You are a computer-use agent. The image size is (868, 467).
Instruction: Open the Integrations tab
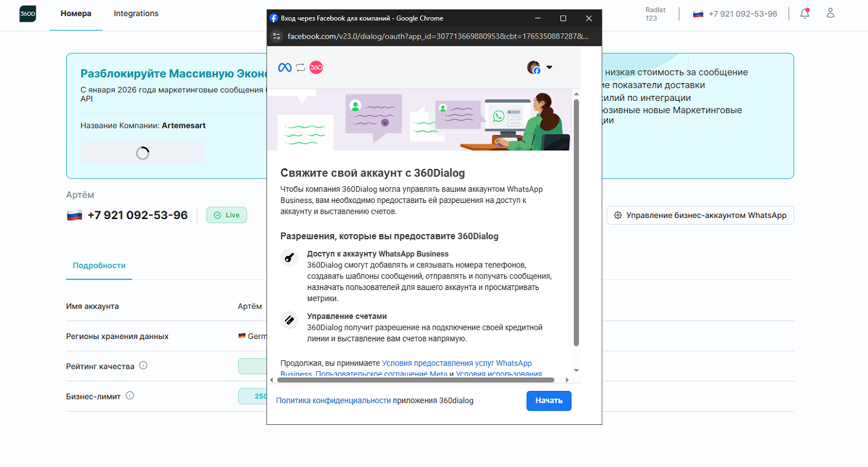pyautogui.click(x=136, y=14)
